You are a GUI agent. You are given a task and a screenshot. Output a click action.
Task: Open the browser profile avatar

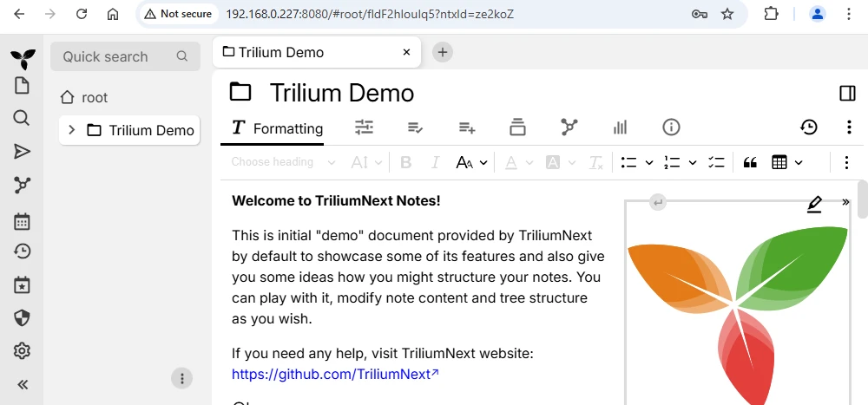coord(818,15)
